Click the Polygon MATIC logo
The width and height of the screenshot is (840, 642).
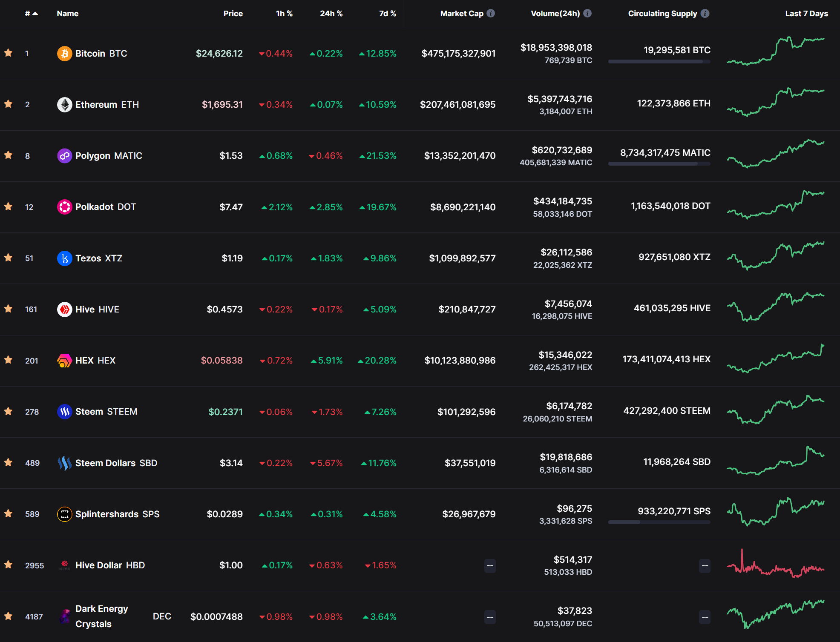point(64,156)
